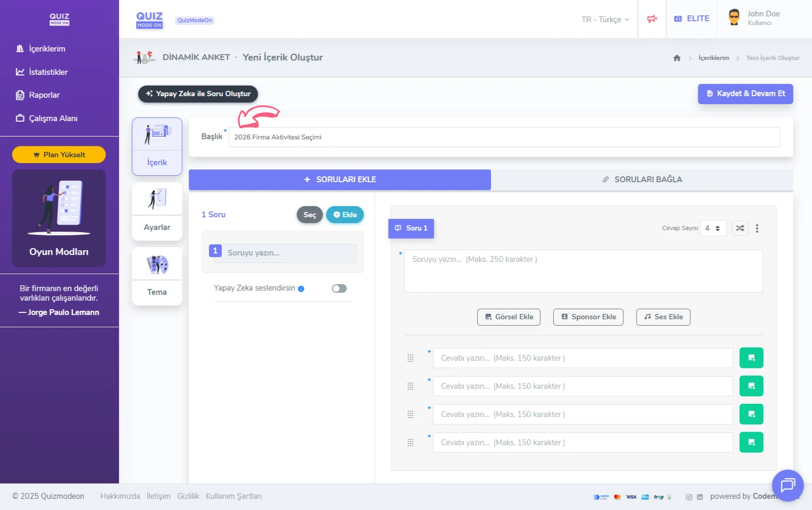
Task: Open İstatistikler in the sidebar
Action: coord(48,72)
